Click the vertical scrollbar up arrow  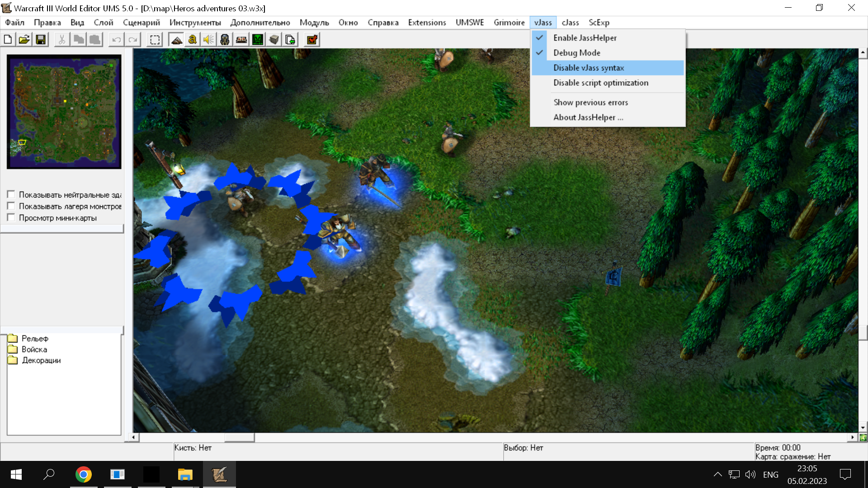tap(863, 53)
